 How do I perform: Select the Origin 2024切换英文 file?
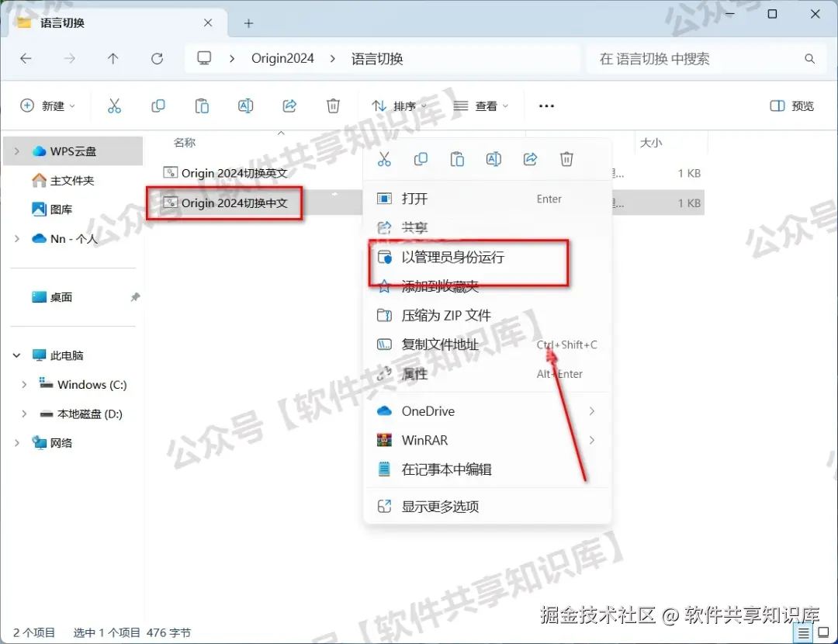[234, 173]
